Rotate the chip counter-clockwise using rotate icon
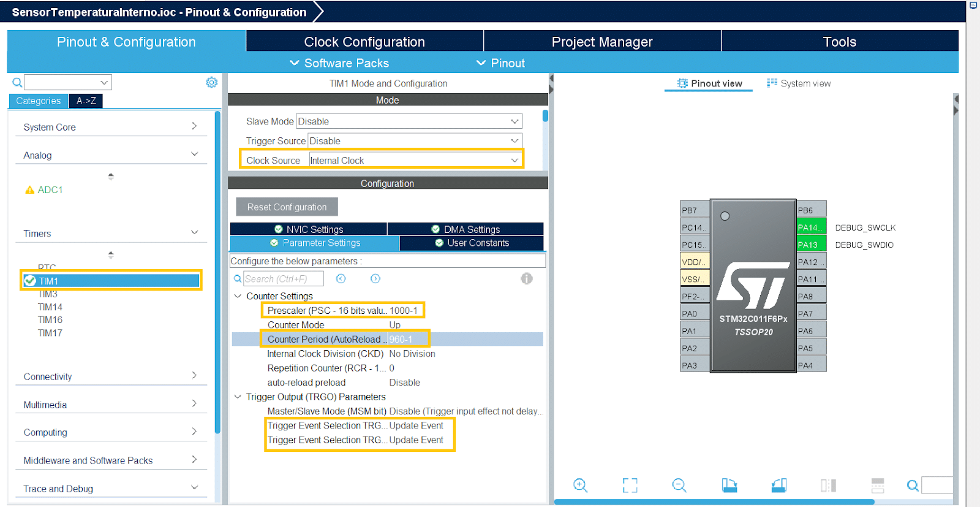This screenshot has height=507, width=980. [778, 486]
